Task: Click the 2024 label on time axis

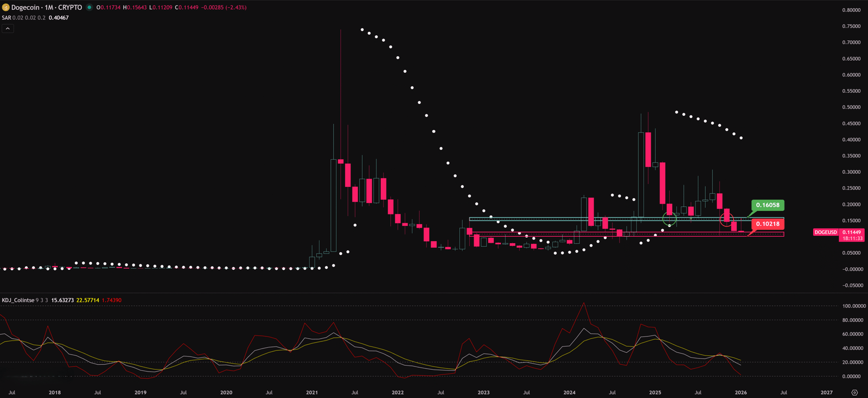Action: 569,393
